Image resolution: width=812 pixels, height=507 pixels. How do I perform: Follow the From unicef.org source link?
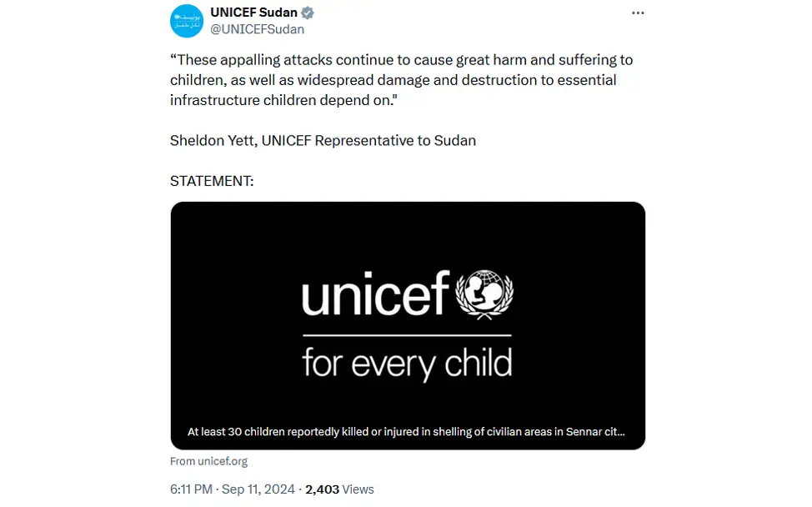[208, 460]
